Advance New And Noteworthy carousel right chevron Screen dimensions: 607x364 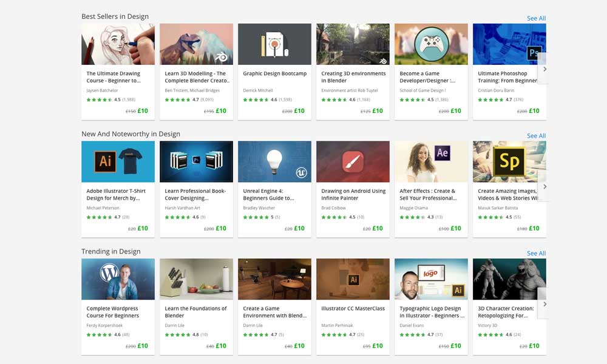click(544, 187)
